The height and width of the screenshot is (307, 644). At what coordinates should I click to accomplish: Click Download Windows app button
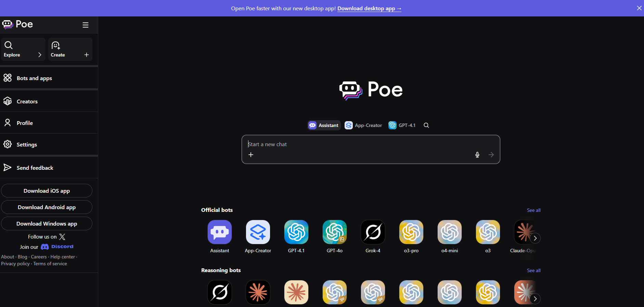coord(47,223)
